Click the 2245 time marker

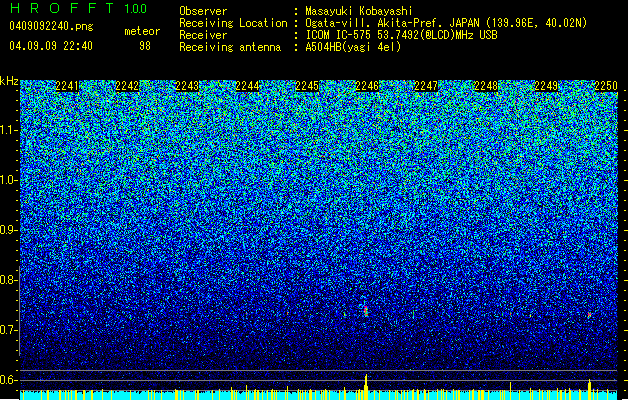coord(307,86)
